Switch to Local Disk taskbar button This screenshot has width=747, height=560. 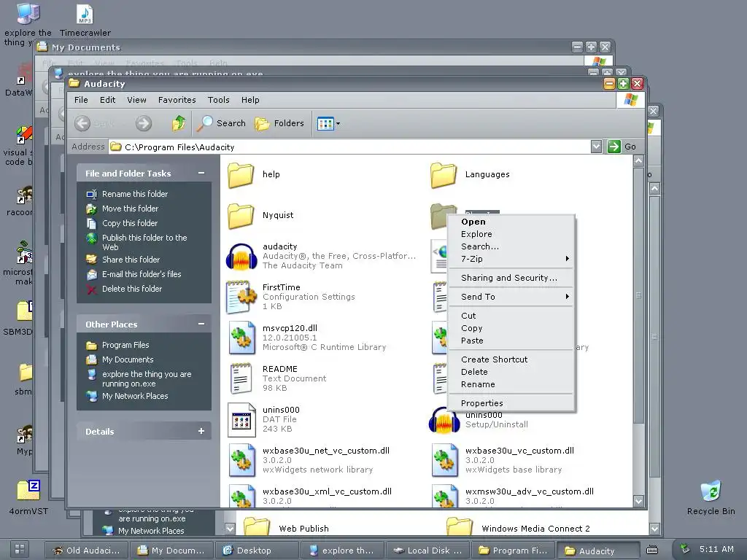click(x=428, y=551)
